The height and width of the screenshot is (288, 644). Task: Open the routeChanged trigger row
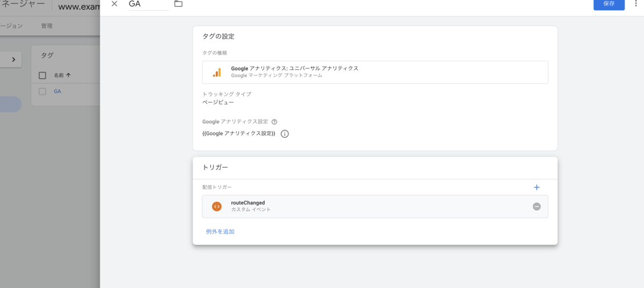(x=375, y=206)
